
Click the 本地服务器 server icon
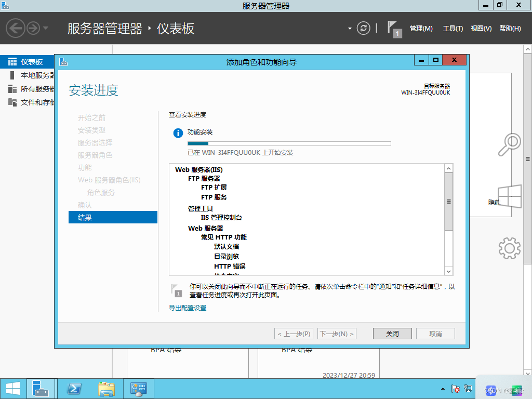[x=12, y=75]
